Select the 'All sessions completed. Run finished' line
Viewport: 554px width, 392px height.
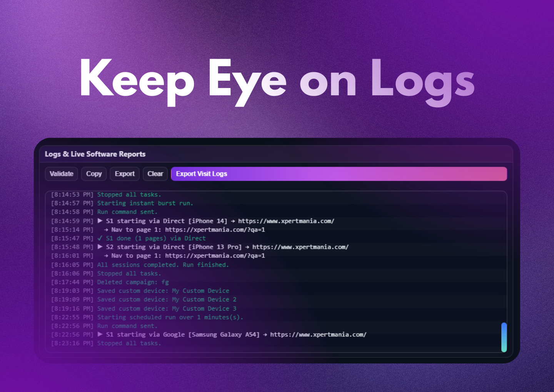163,265
